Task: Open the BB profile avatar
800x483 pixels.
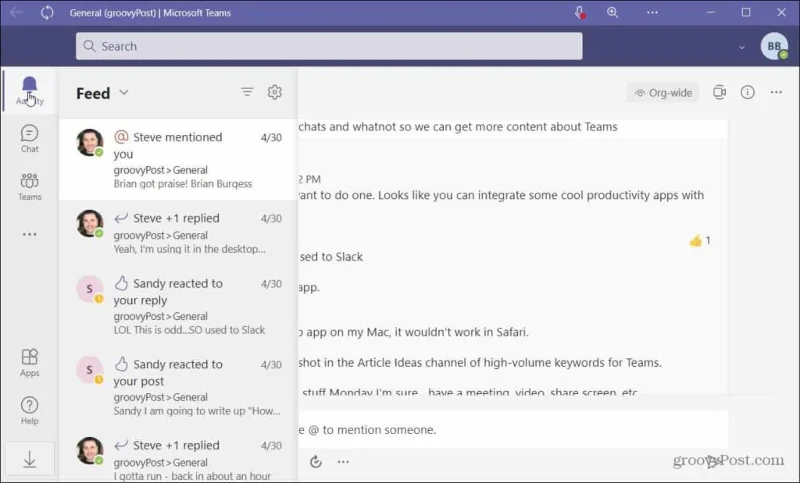Action: pyautogui.click(x=774, y=46)
